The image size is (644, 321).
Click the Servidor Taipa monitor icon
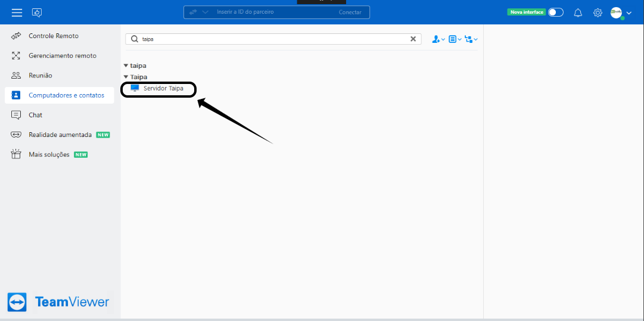[x=135, y=88]
